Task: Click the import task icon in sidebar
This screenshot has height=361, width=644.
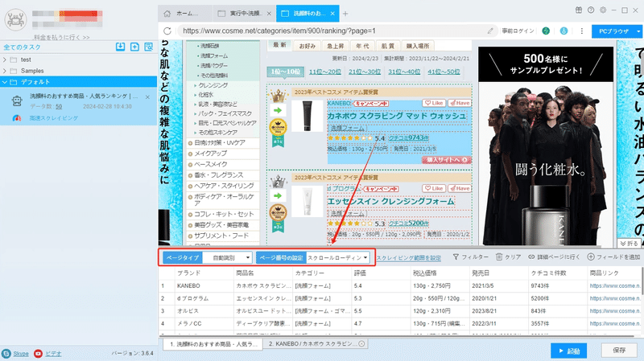Action: pos(120,47)
